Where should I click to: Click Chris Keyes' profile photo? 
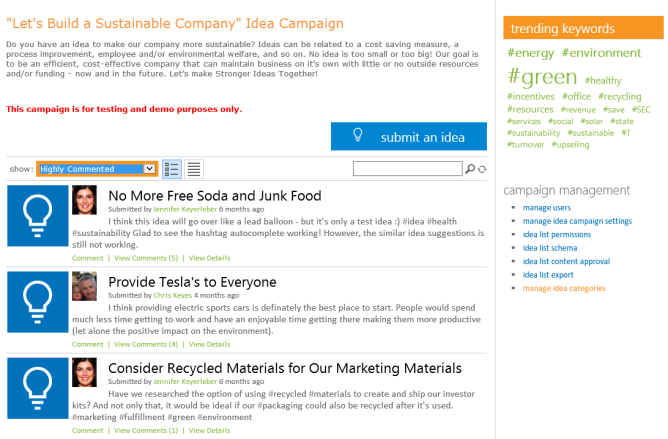pos(84,286)
